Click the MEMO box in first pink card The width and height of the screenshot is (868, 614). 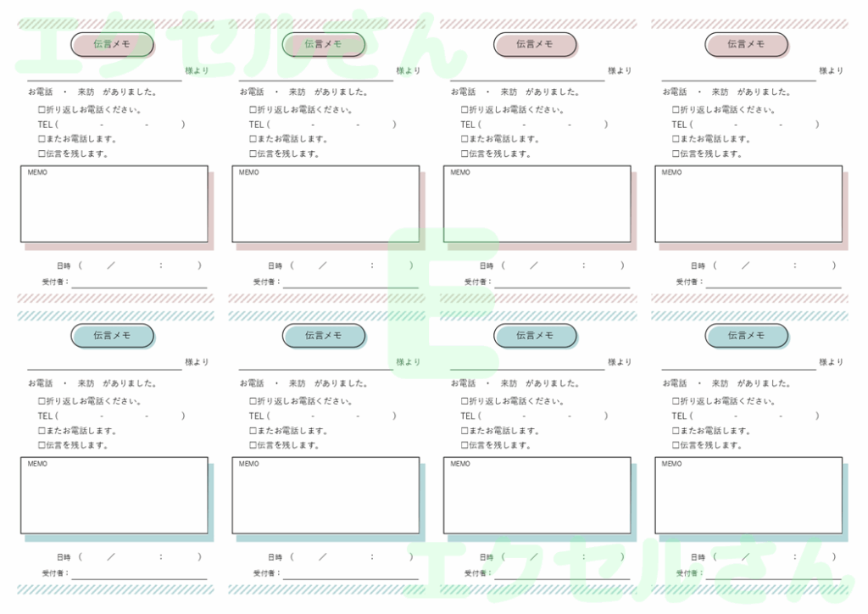pyautogui.click(x=114, y=204)
